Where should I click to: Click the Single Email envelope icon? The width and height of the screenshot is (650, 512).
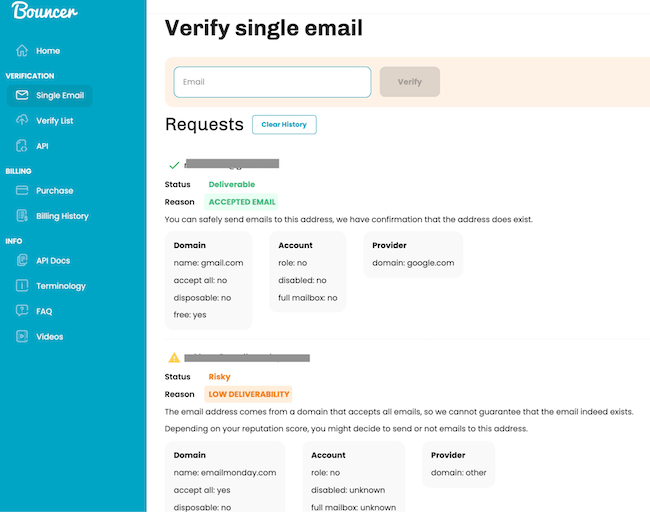22,96
